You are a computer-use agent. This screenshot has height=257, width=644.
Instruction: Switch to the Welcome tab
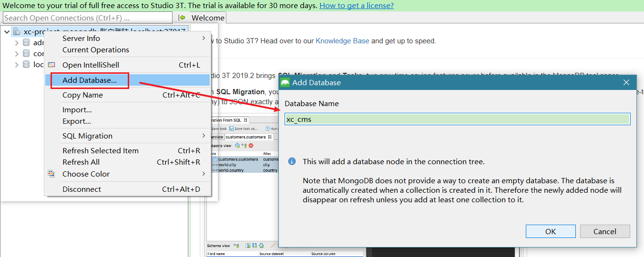[x=208, y=18]
